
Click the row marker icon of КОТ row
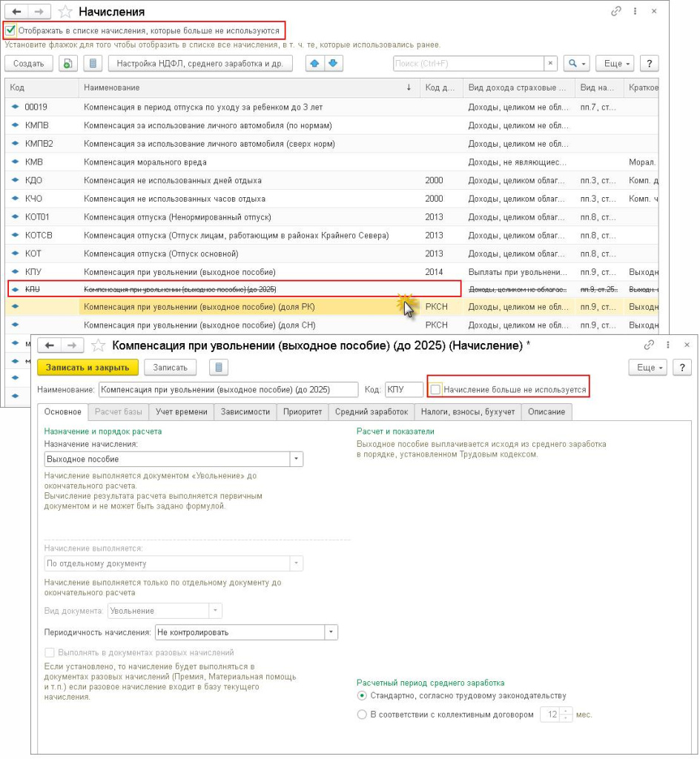15,253
